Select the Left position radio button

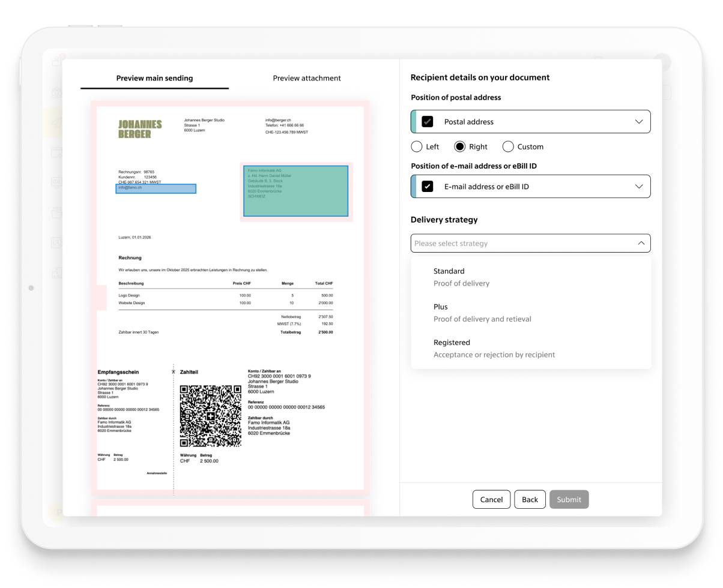[x=417, y=146]
